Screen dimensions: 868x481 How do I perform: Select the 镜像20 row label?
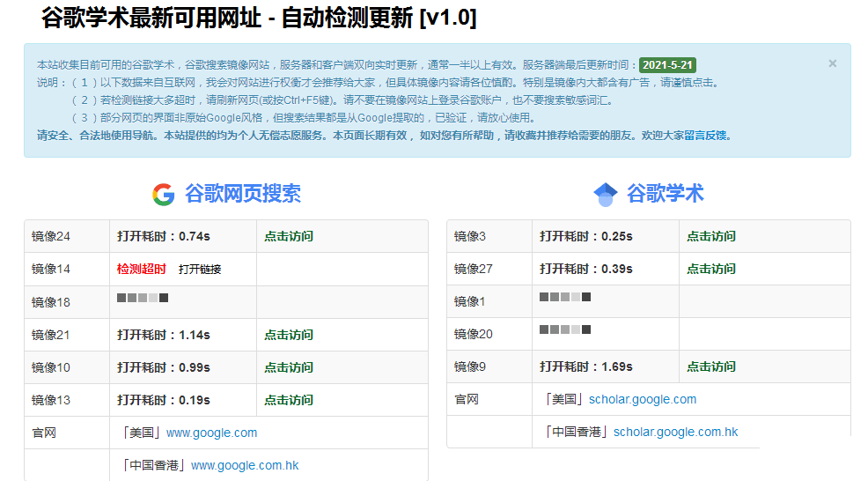[474, 335]
